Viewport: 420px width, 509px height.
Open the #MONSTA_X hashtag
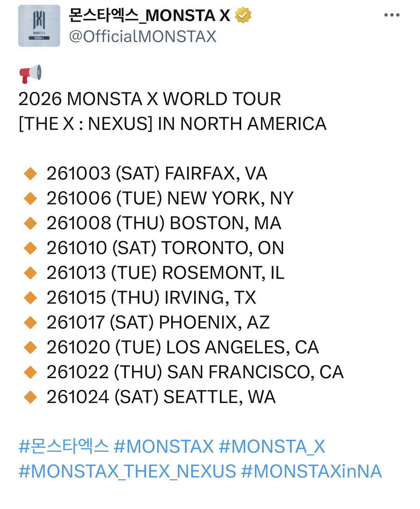pos(272,446)
